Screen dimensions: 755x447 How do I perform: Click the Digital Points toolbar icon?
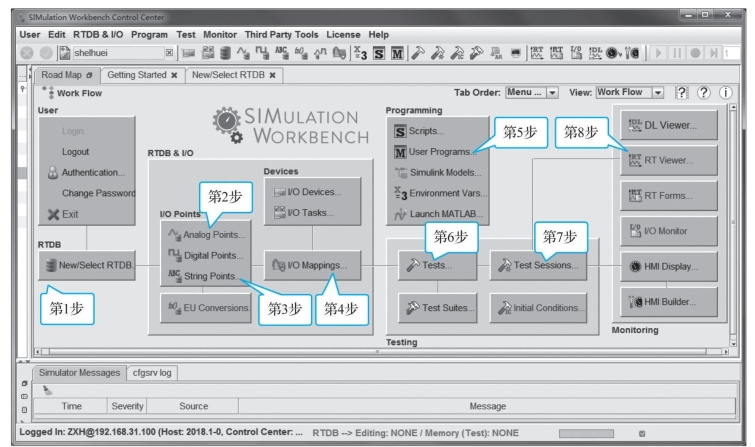(262, 53)
